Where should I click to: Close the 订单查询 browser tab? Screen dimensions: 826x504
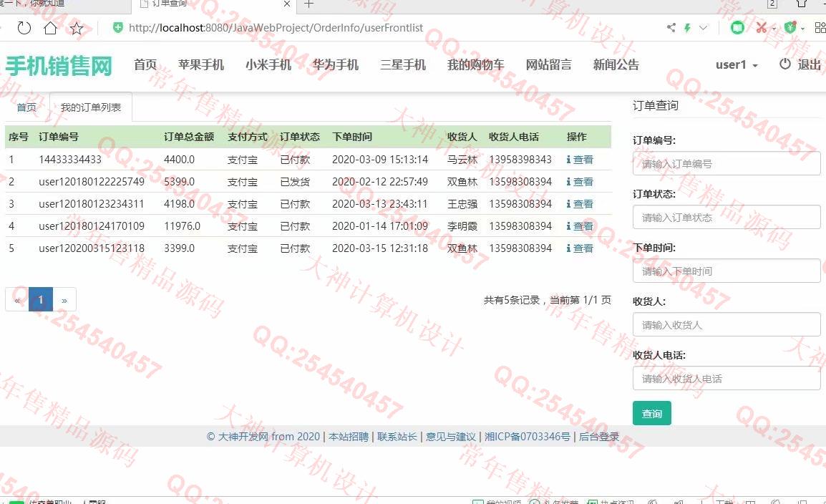coord(287,4)
